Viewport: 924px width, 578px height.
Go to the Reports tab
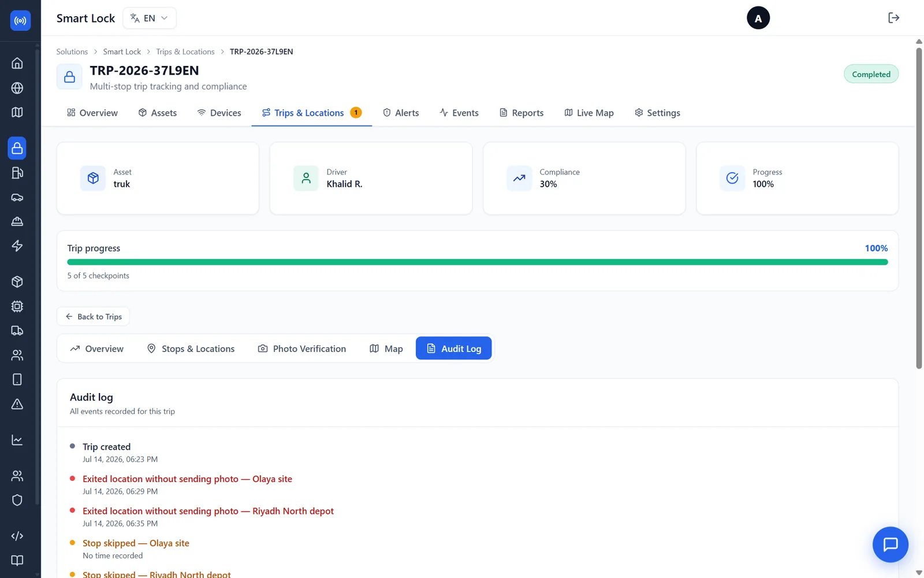click(x=521, y=113)
